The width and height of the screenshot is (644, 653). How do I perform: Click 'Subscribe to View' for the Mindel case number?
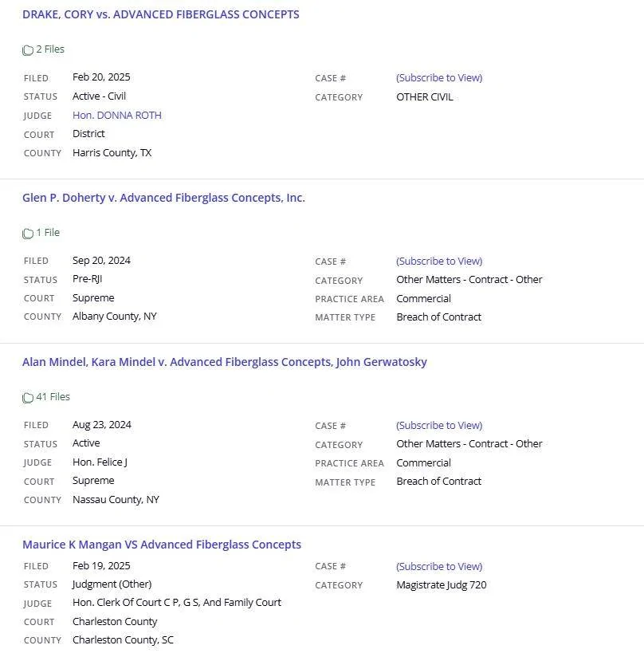439,425
